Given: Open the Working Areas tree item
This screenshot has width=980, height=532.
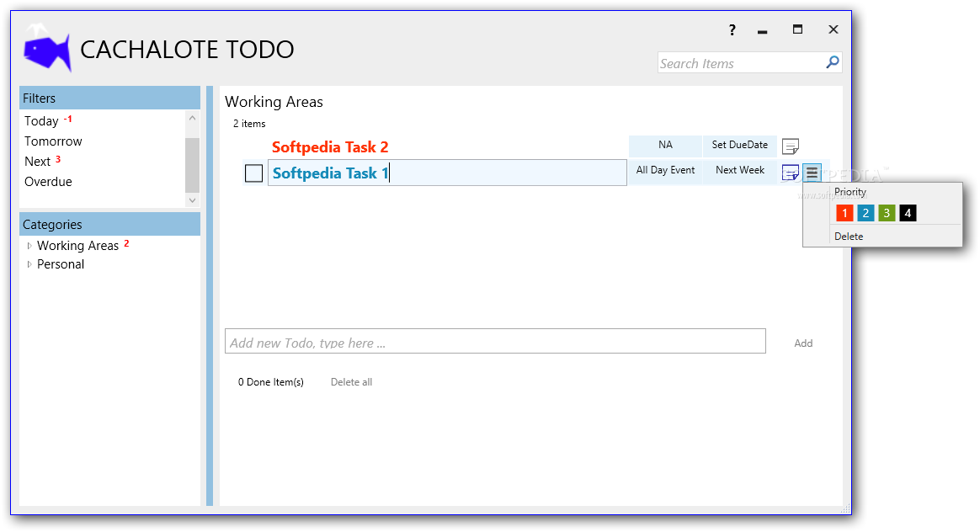Looking at the screenshot, I should coord(77,246).
